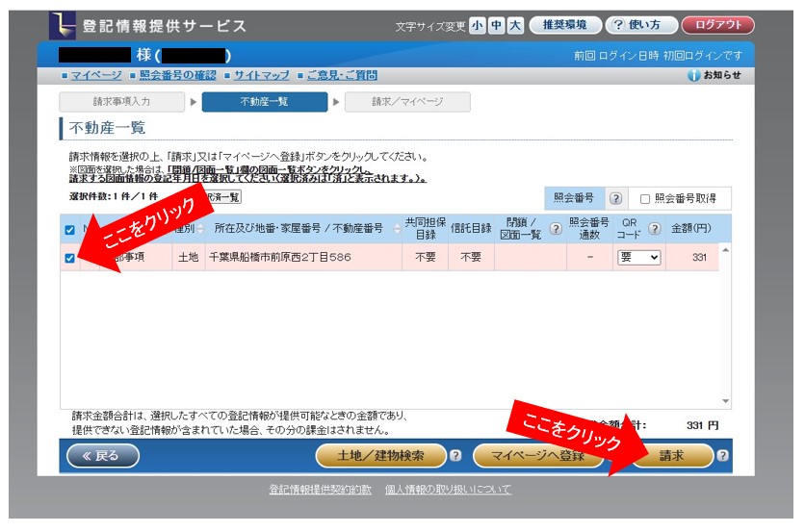This screenshot has width=805, height=532.
Task: Click help icon beside 土地/建物検索 button
Action: [x=455, y=456]
